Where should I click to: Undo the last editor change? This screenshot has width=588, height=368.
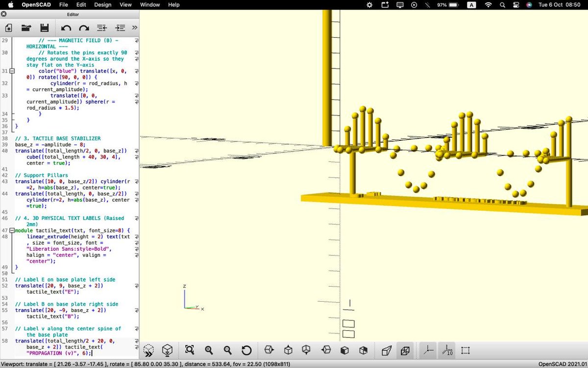pyautogui.click(x=66, y=28)
